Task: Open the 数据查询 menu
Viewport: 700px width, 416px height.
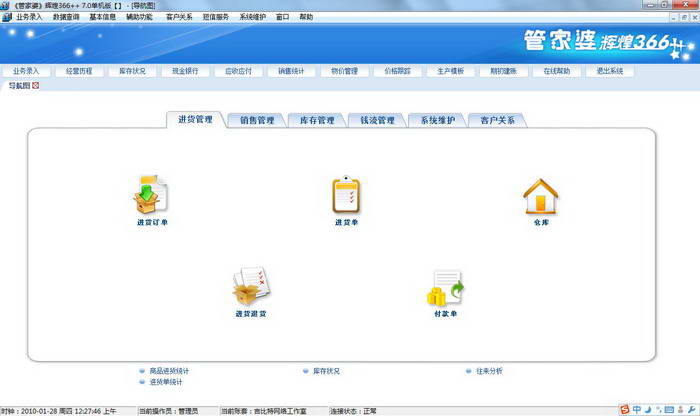Action: pos(66,17)
